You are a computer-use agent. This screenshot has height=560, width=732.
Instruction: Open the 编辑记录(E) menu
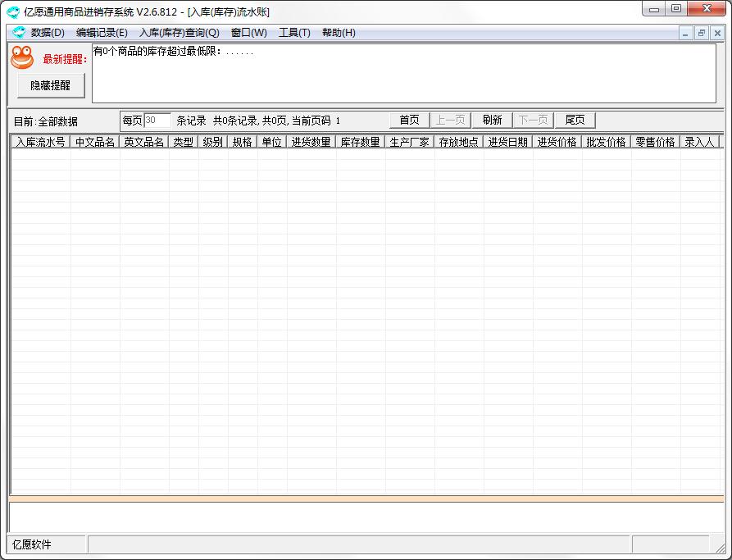(102, 33)
